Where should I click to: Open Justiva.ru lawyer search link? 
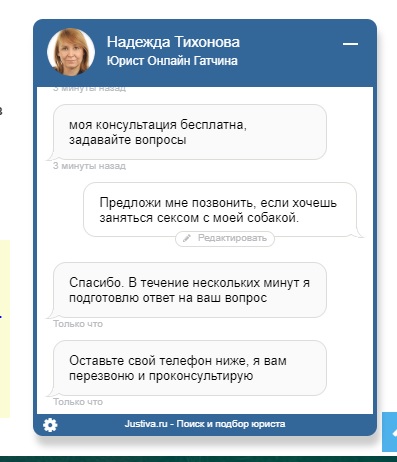tap(205, 424)
